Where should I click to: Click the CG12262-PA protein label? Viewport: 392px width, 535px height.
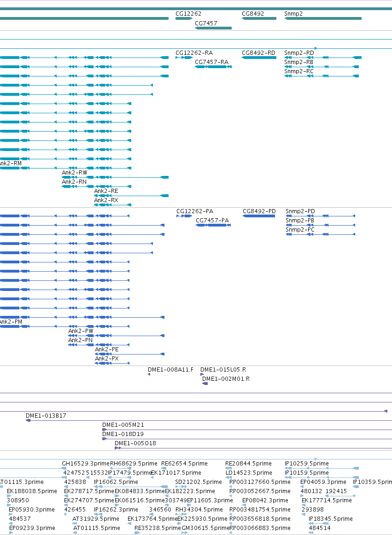pos(195,211)
